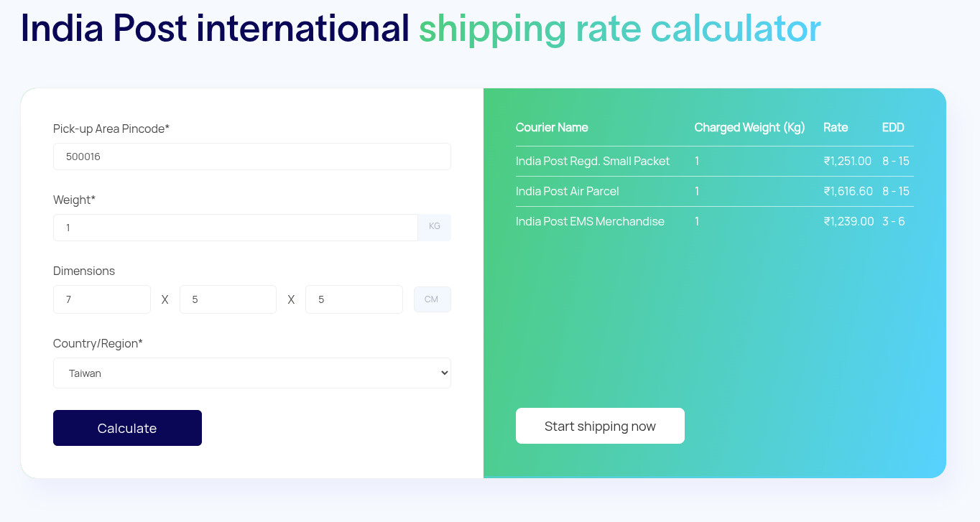This screenshot has width=980, height=522.
Task: Choose the India Post EMS Merchandise courier
Action: [x=590, y=221]
